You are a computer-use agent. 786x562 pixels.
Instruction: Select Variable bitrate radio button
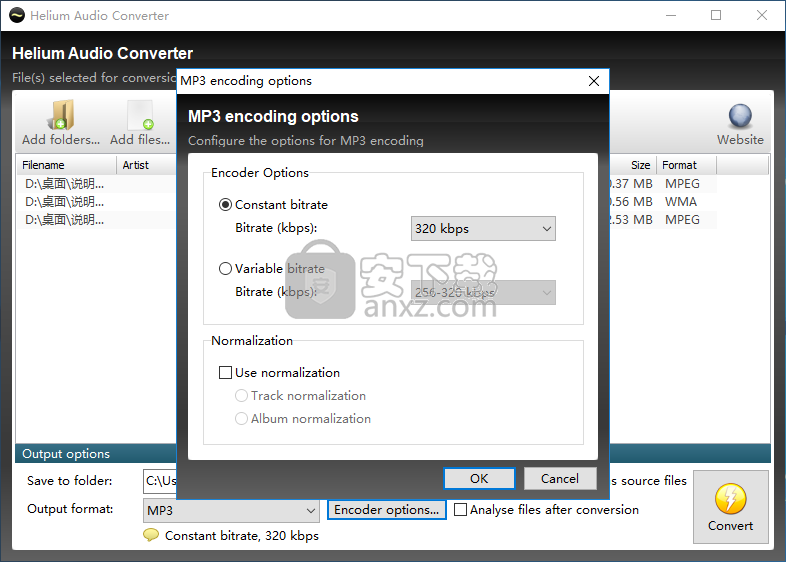coord(226,269)
